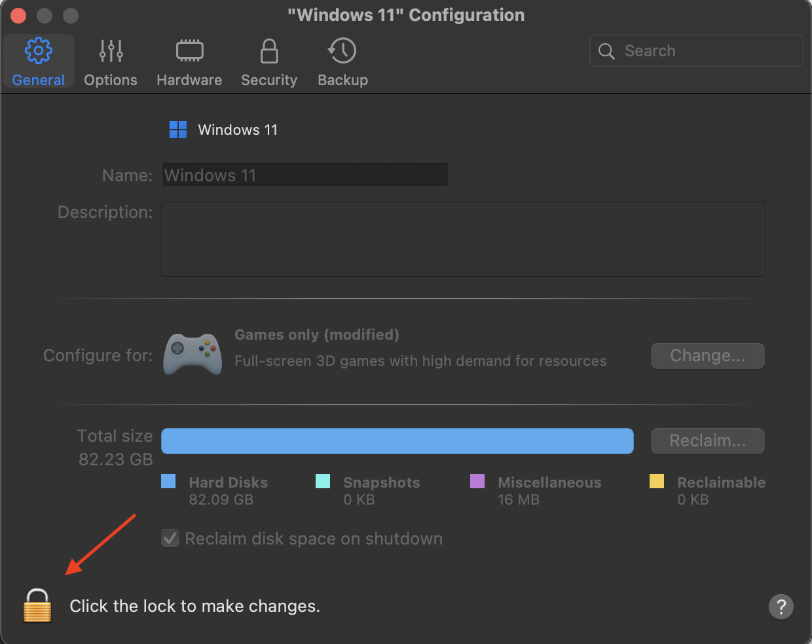Open the Options sliders icon
This screenshot has width=812, height=644.
(111, 51)
